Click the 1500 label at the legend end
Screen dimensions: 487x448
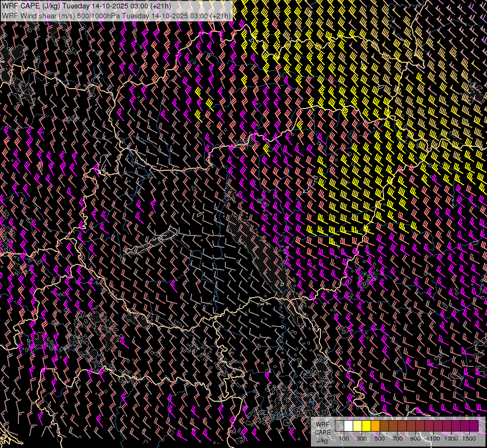pos(469,439)
